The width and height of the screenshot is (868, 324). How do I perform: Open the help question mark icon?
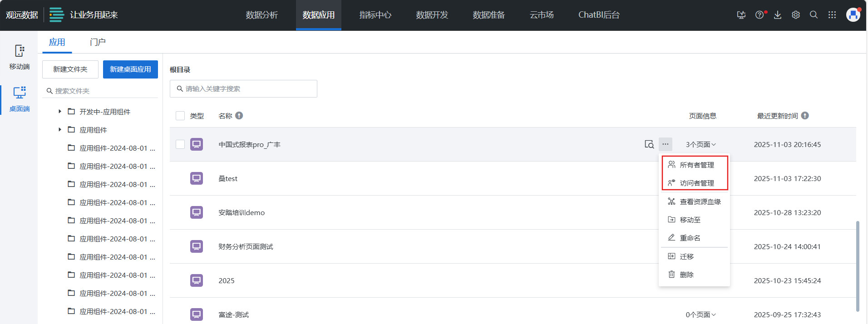pyautogui.click(x=759, y=15)
